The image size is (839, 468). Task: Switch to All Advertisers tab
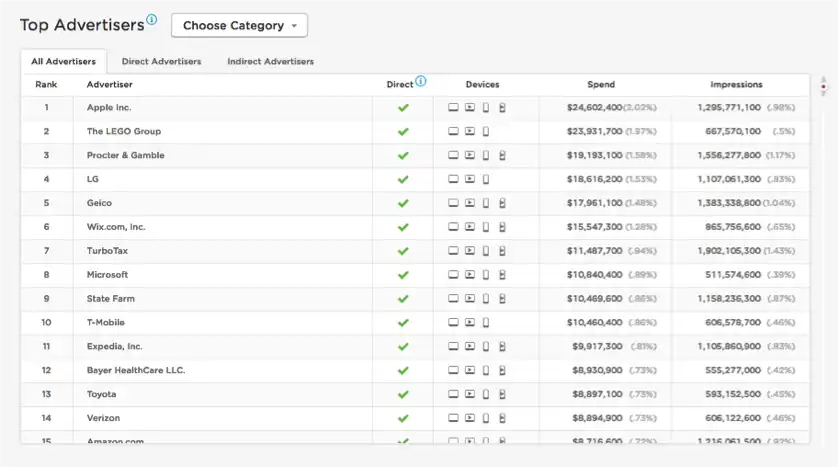tap(63, 61)
